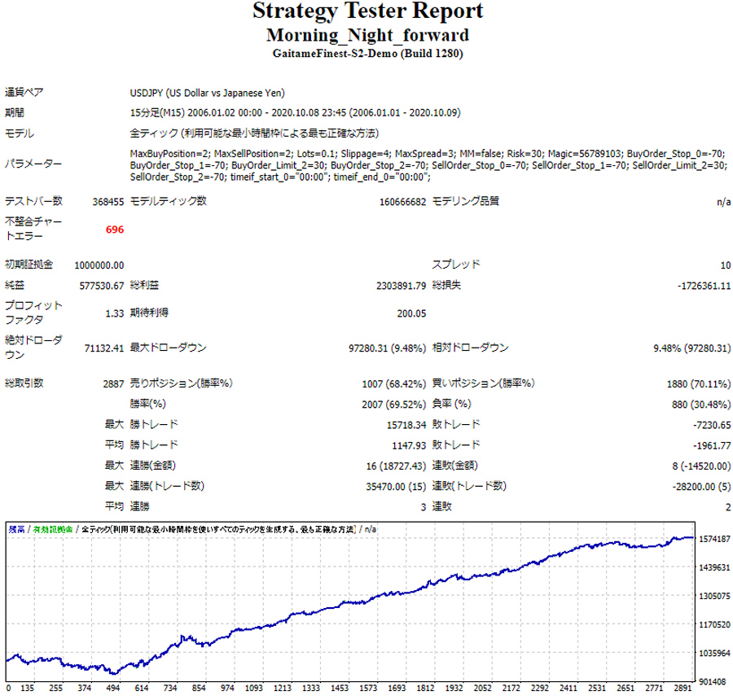Image resolution: width=733 pixels, height=700 pixels.
Task: Click the Strategy Tester Report title
Action: point(367,11)
